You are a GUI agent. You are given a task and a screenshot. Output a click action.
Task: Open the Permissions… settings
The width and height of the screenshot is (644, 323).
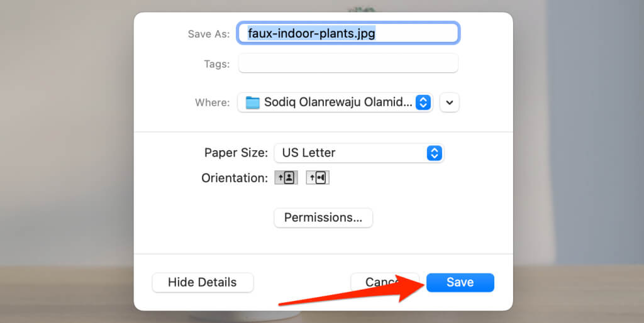coord(323,217)
